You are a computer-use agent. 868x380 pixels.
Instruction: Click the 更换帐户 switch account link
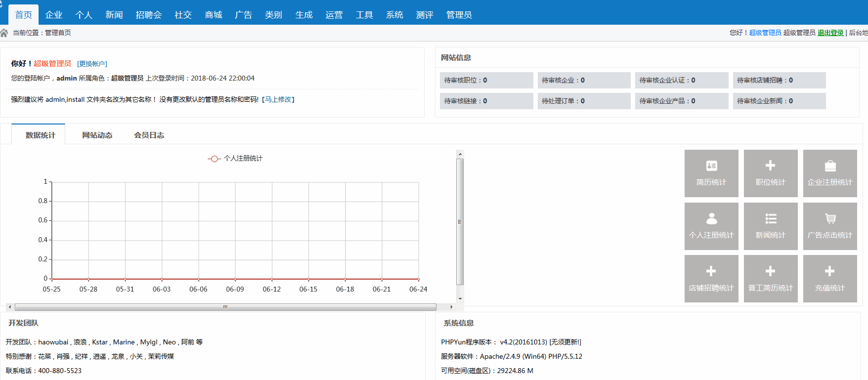[92, 64]
